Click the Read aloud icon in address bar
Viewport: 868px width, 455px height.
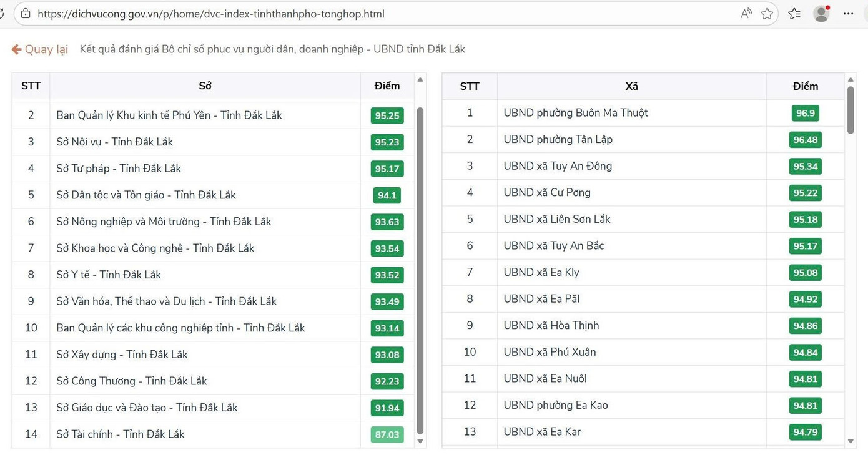pos(746,14)
